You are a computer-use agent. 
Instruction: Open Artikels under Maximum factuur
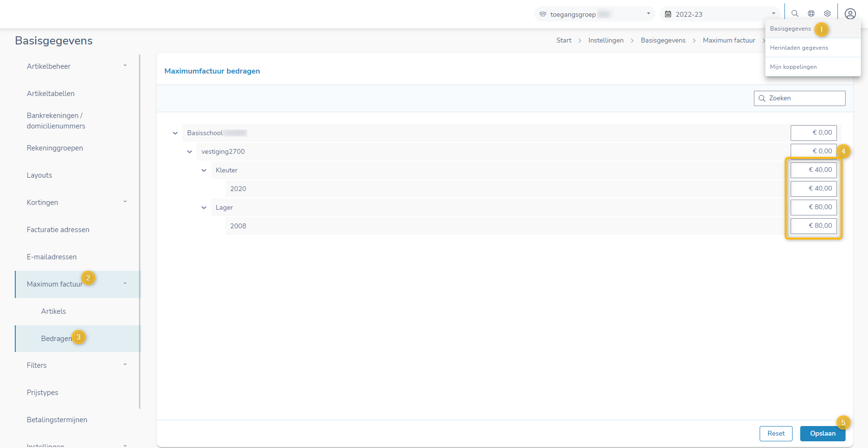(x=53, y=311)
